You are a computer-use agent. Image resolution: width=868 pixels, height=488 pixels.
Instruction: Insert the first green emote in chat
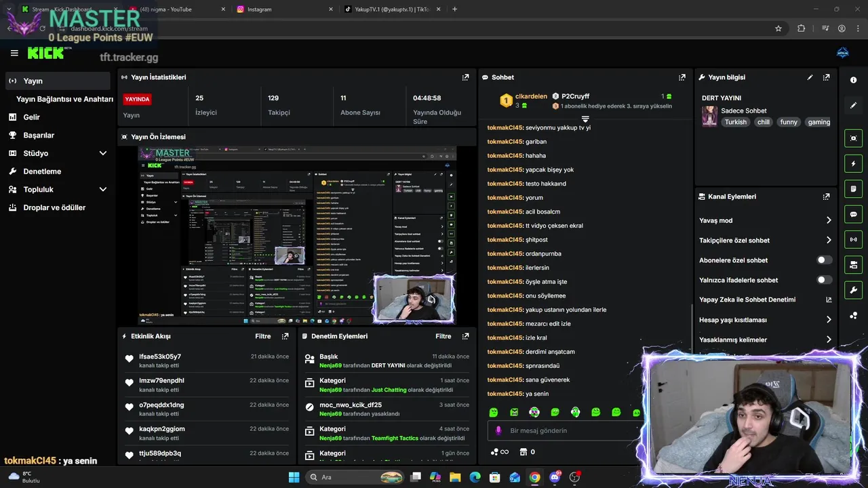pyautogui.click(x=494, y=412)
